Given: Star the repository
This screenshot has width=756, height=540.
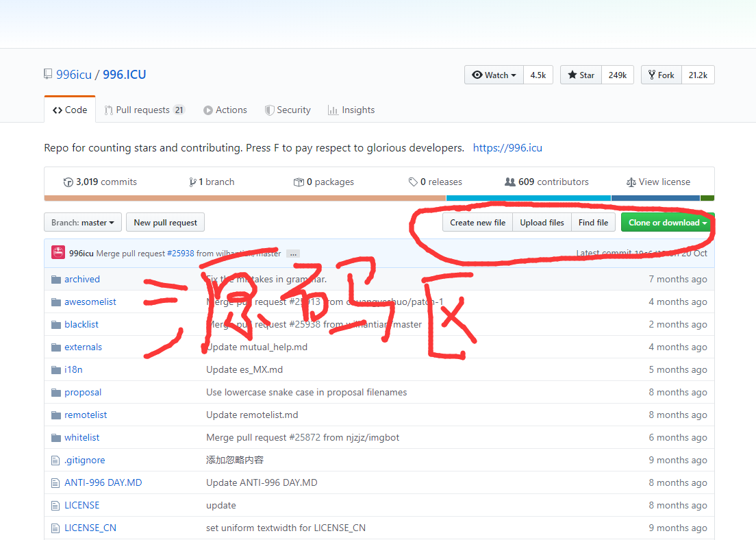Looking at the screenshot, I should point(581,75).
